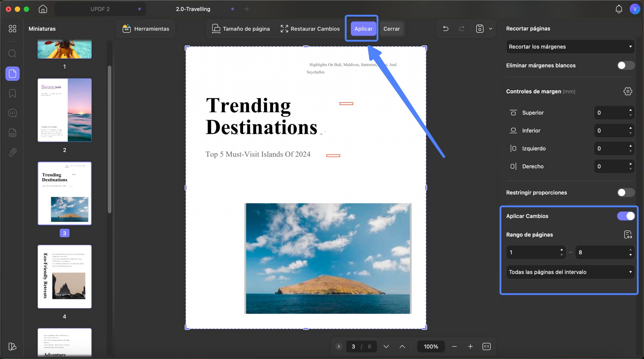
Task: Click the top-left crop corner handle
Action: [187, 48]
